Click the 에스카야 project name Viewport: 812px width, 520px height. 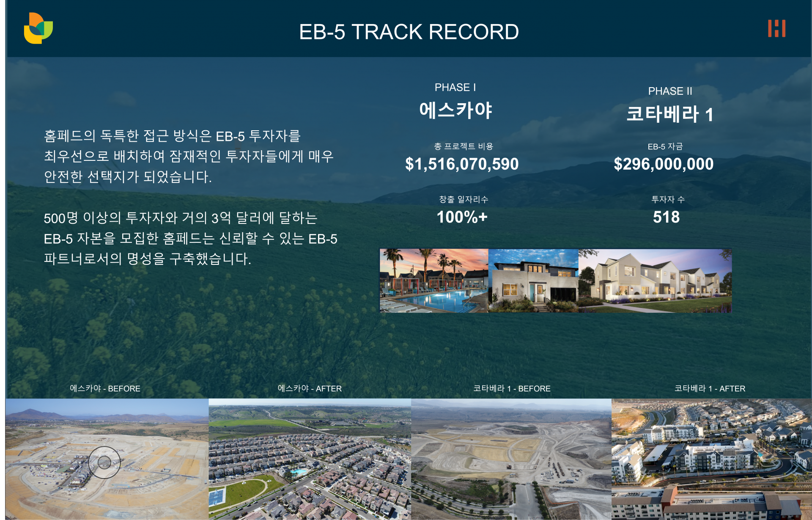455,110
